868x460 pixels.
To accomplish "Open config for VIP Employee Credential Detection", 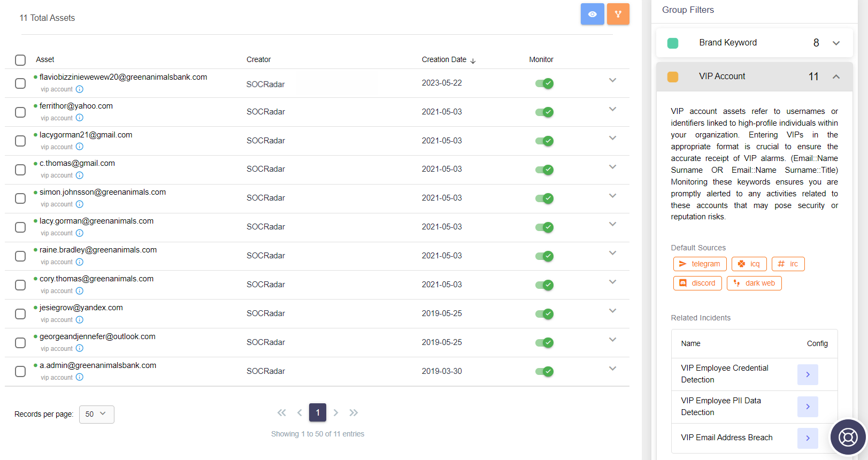I will 808,374.
